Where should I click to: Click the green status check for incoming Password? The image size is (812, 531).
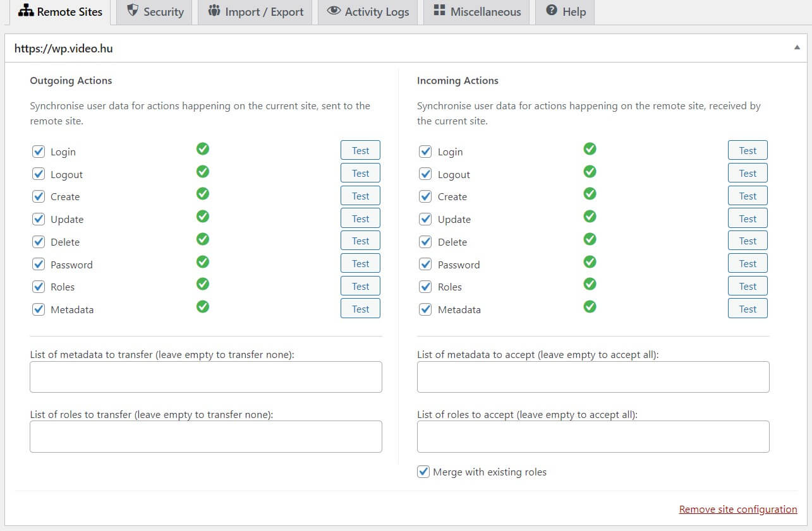click(x=590, y=262)
